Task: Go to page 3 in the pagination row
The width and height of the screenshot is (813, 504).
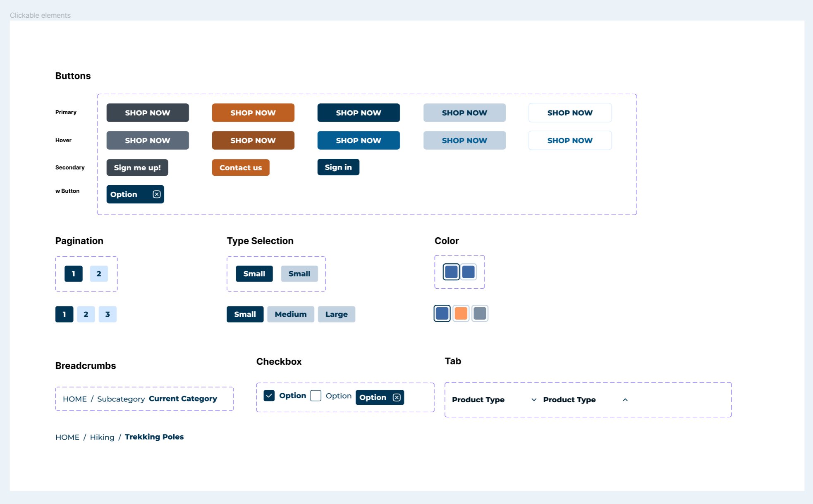Action: pyautogui.click(x=108, y=314)
